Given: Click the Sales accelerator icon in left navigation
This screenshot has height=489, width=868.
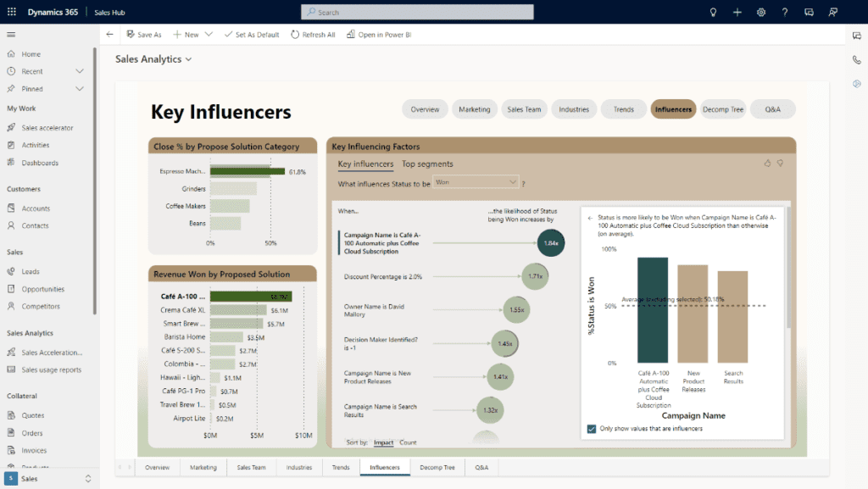Looking at the screenshot, I should click(x=12, y=127).
